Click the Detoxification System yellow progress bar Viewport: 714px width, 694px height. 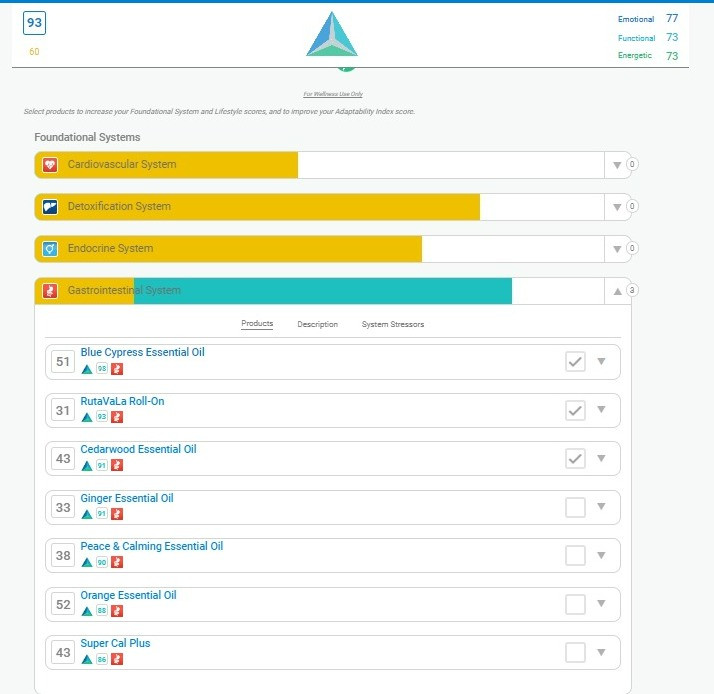click(257, 207)
